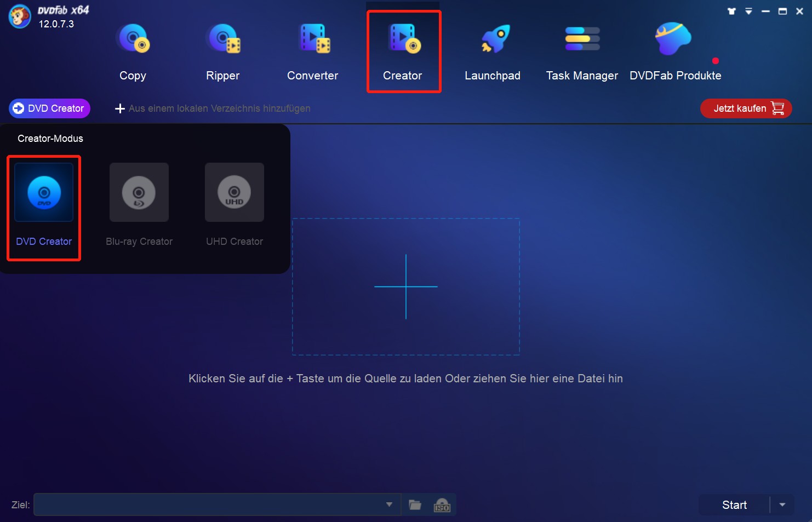Click the Start button
The width and height of the screenshot is (812, 522).
tap(734, 505)
